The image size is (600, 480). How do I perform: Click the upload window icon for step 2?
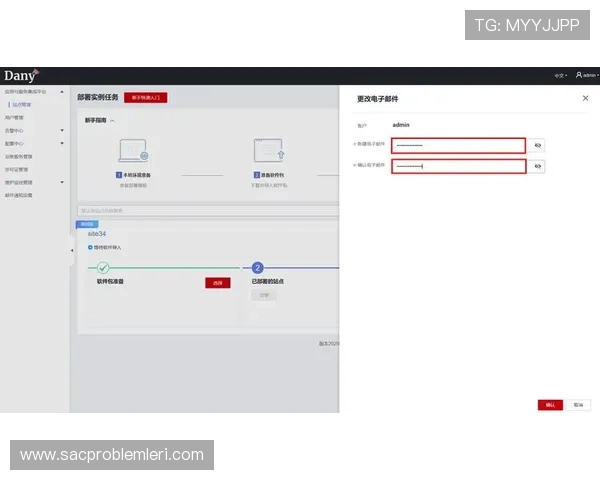click(269, 150)
